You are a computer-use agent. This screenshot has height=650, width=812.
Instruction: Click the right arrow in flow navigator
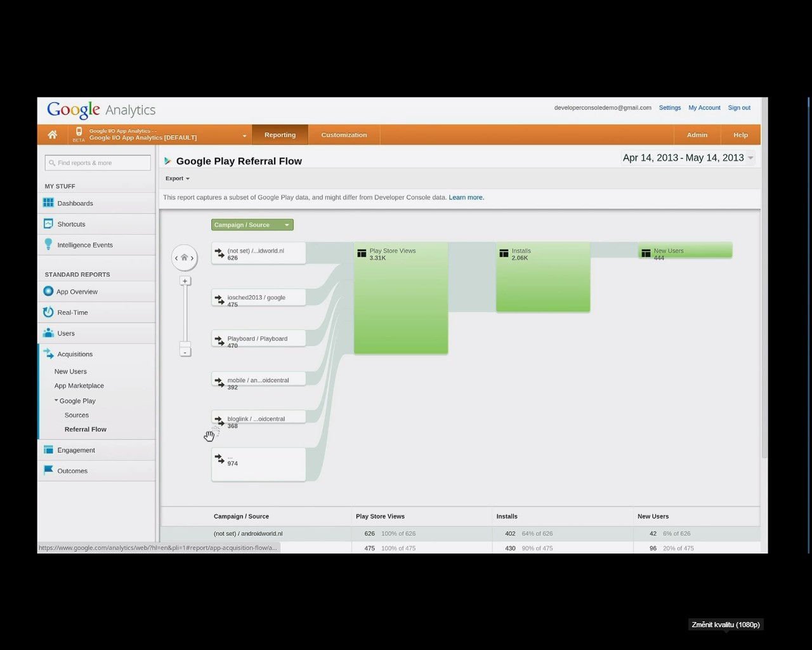(192, 258)
